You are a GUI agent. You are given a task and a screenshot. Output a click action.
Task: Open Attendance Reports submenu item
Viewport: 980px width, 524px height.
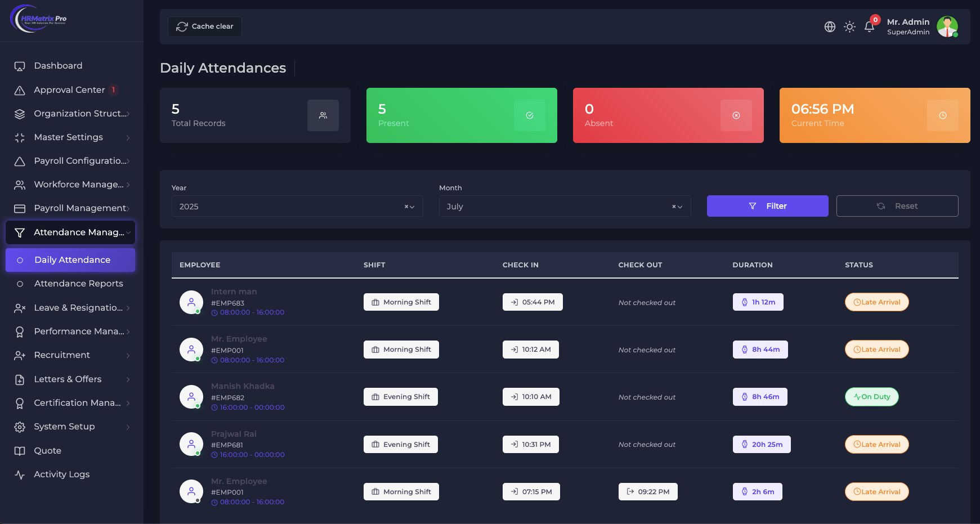click(x=71, y=284)
